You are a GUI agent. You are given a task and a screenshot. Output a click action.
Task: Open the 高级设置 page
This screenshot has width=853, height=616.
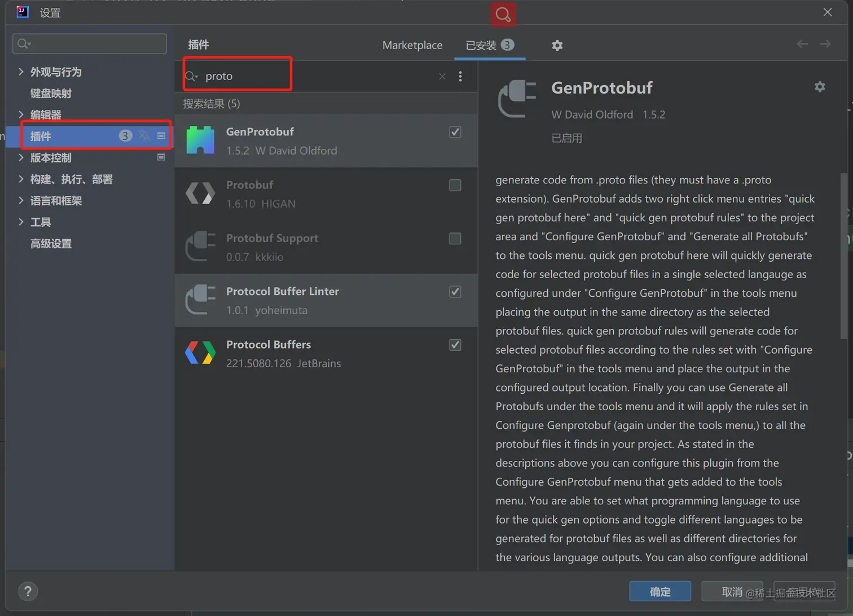tap(51, 244)
